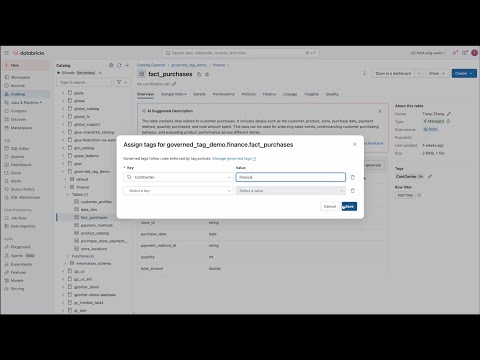Viewport: 480px width, 360px height.
Task: Open Data Ingestion in the sidebar
Action: [23, 226]
